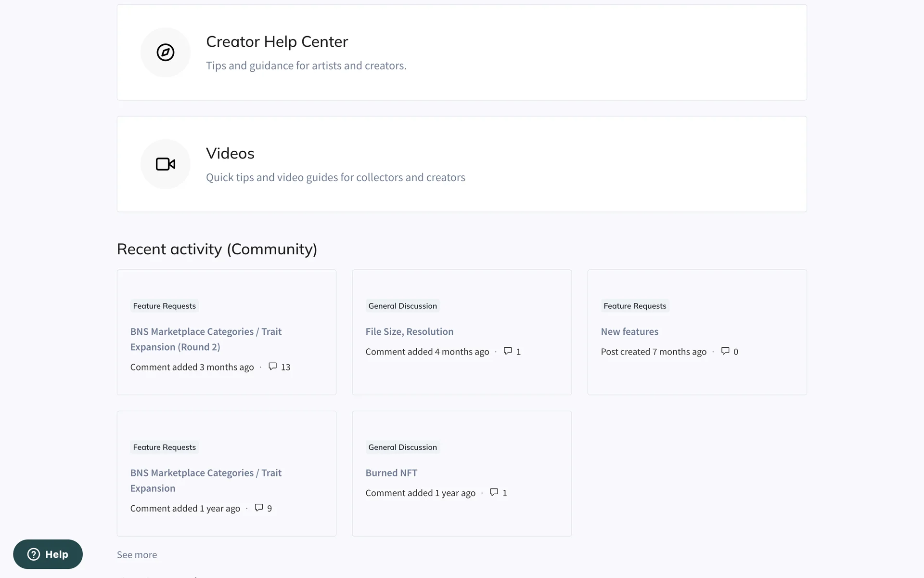Click the video camera icon for Videos
The width and height of the screenshot is (924, 578).
[x=165, y=164]
